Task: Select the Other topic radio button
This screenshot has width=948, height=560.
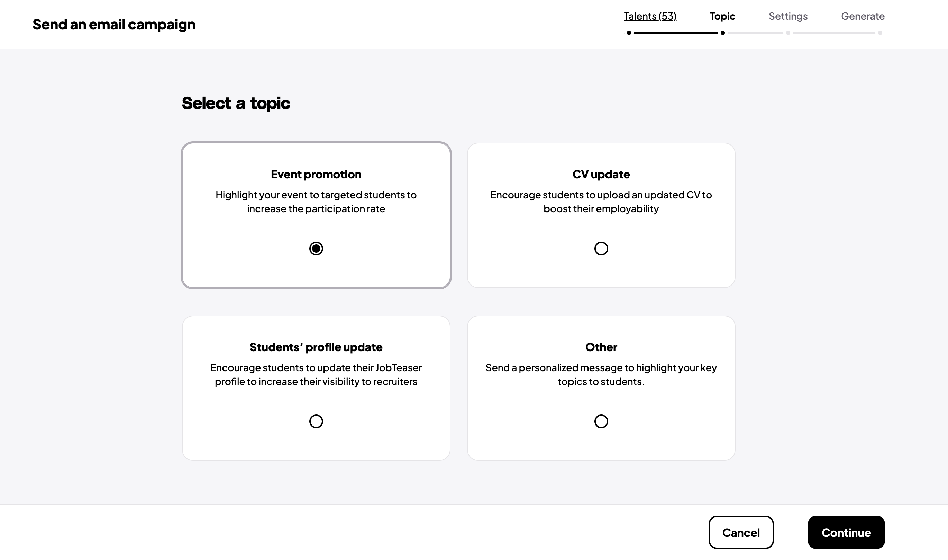Action: pyautogui.click(x=601, y=421)
